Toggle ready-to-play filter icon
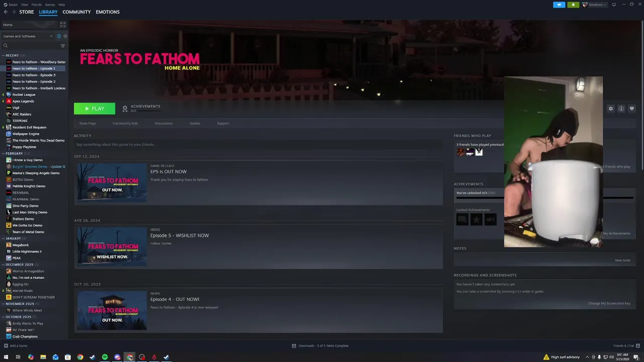Image resolution: width=644 pixels, height=362 pixels. (x=65, y=36)
